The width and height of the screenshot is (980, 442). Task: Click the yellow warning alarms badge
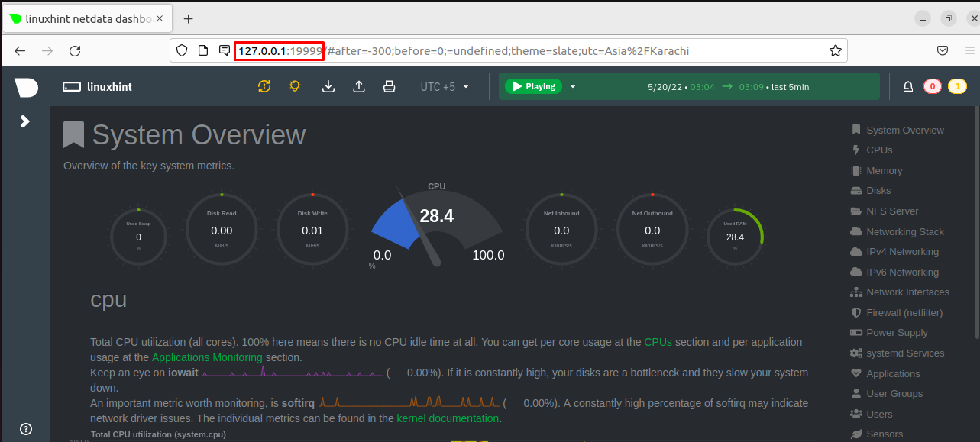[x=957, y=87]
